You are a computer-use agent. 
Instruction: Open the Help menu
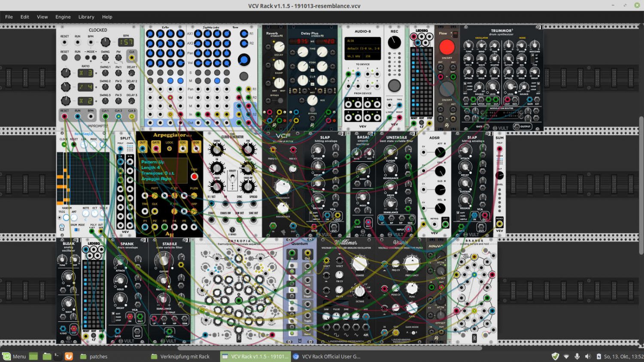[x=107, y=17]
